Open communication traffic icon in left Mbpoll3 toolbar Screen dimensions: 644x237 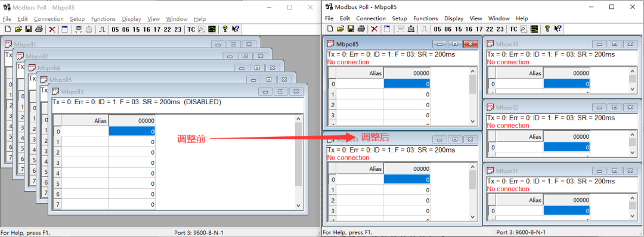pos(202,29)
